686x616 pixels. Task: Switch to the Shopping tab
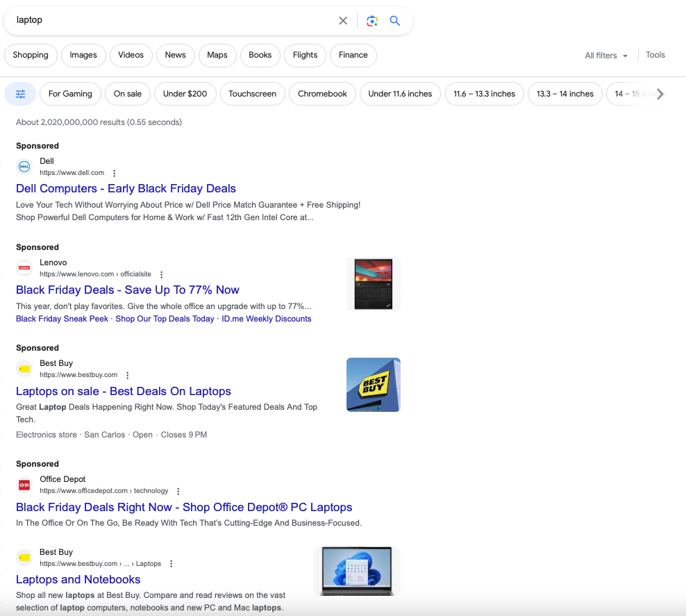click(x=31, y=55)
